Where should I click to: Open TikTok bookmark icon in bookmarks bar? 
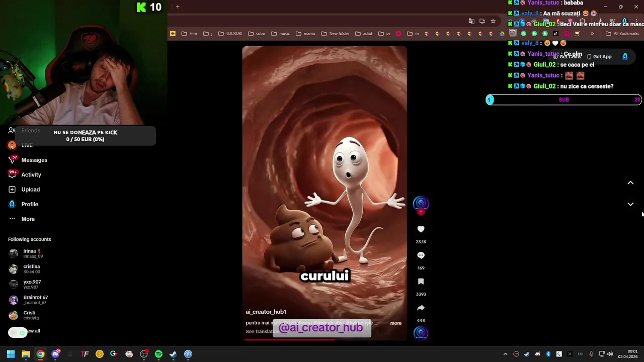tap(555, 34)
